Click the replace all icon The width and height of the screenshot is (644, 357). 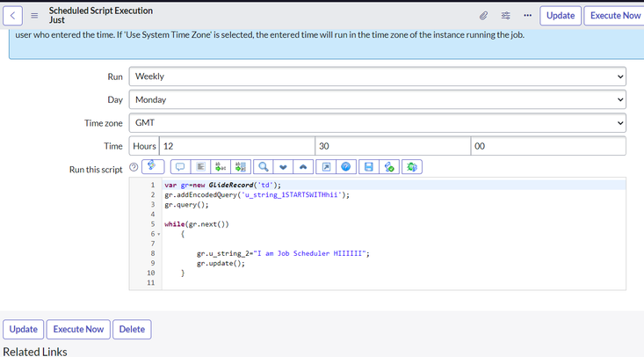click(x=241, y=166)
